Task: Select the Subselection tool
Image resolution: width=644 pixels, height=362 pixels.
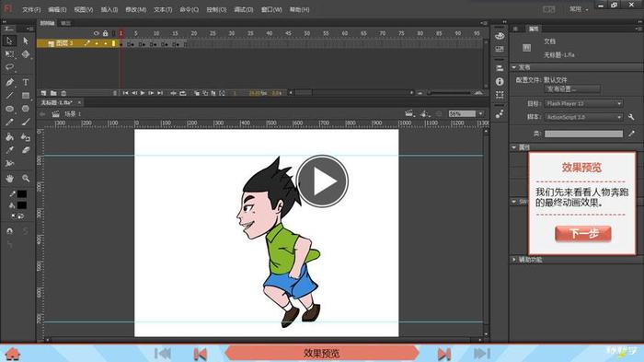Action: tap(26, 41)
